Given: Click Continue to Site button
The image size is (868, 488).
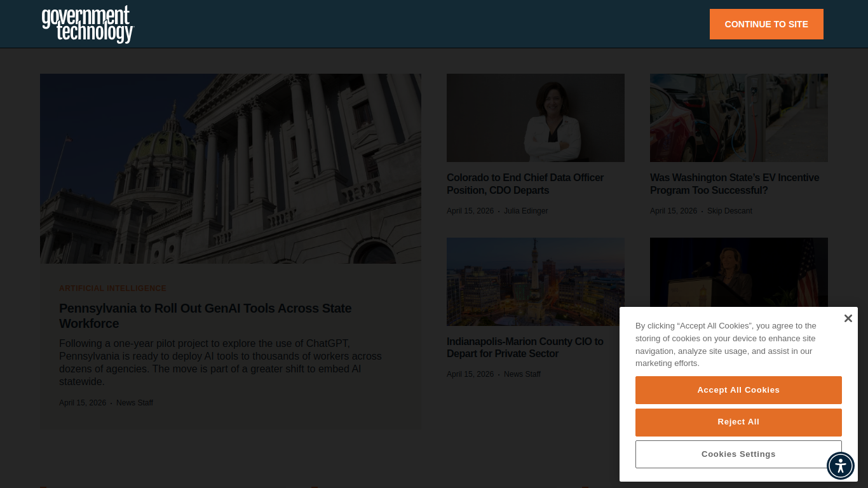Looking at the screenshot, I should (x=766, y=24).
